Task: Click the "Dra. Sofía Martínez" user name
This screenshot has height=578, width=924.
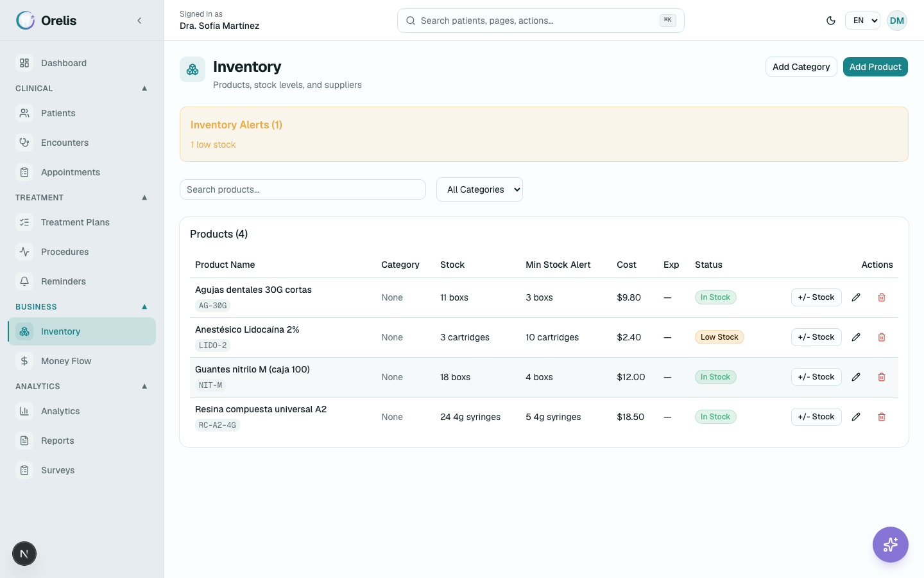Action: (219, 26)
